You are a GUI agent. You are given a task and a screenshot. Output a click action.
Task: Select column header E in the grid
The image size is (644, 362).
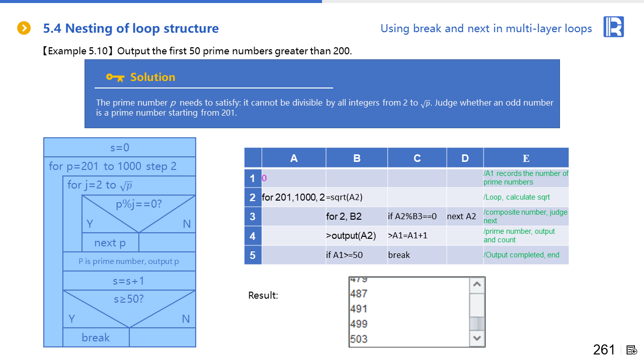tap(526, 158)
